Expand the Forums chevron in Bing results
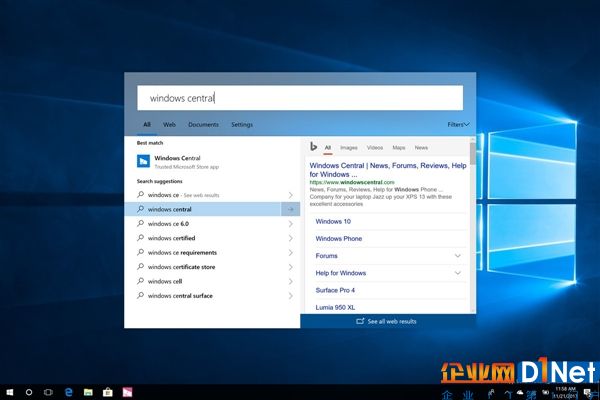This screenshot has height=400, width=600. tap(458, 256)
